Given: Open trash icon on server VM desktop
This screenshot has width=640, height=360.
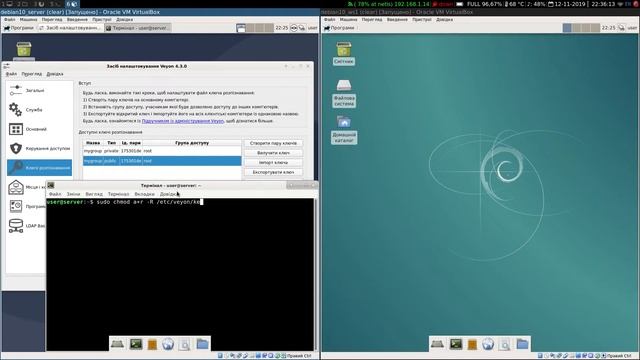Looking at the screenshot, I should pos(24,49).
